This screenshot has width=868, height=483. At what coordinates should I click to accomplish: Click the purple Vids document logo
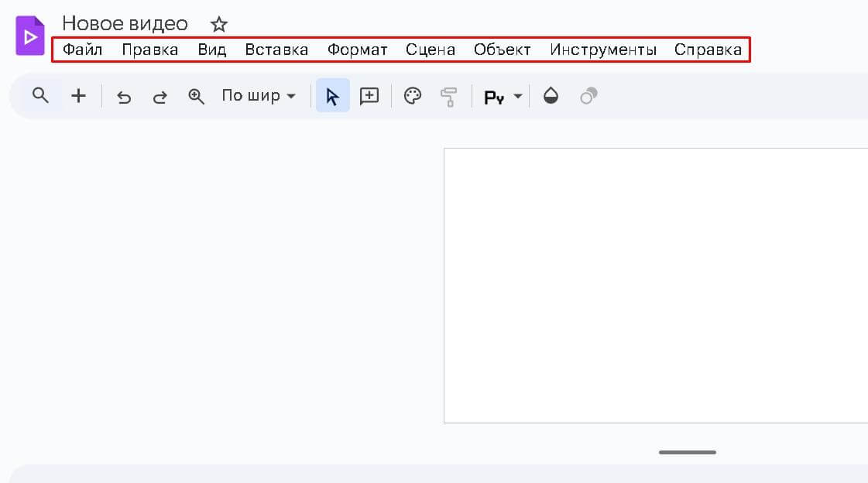click(30, 36)
